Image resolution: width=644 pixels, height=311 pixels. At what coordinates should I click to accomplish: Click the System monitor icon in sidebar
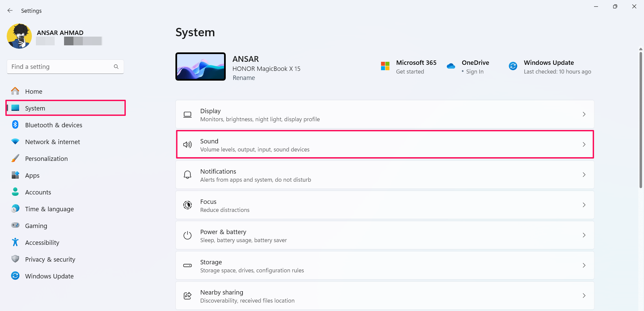[x=15, y=108]
